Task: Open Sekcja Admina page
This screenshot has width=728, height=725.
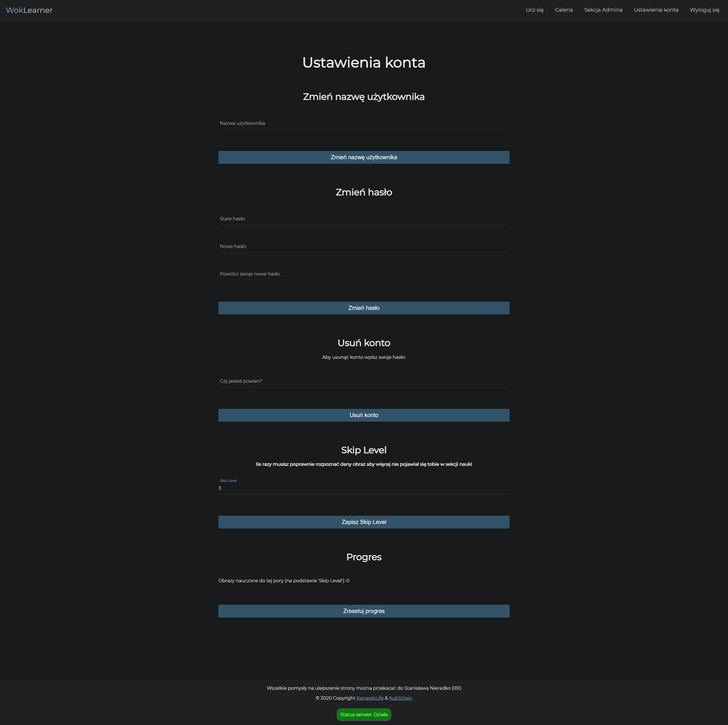Action: click(x=603, y=10)
